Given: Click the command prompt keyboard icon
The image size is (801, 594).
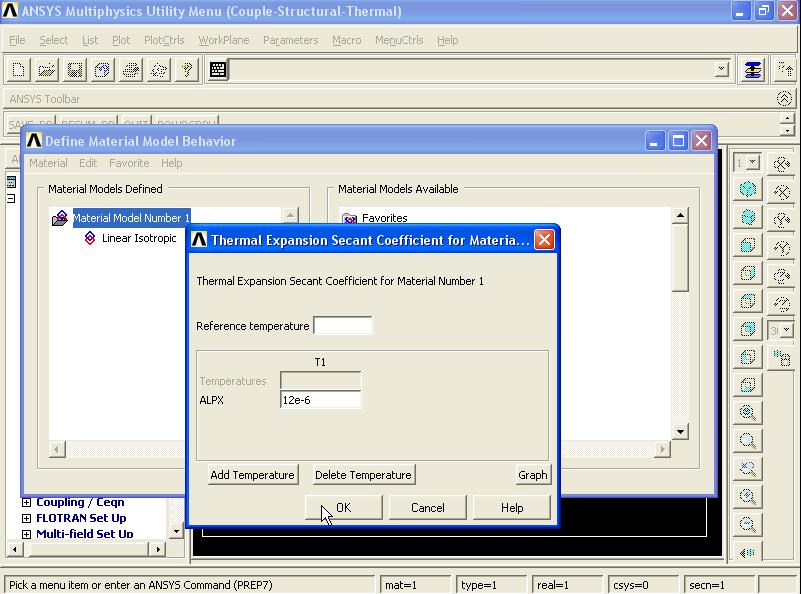Looking at the screenshot, I should pyautogui.click(x=218, y=69).
